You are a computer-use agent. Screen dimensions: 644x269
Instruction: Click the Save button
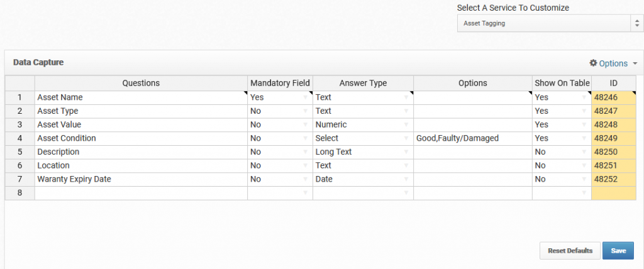click(618, 251)
